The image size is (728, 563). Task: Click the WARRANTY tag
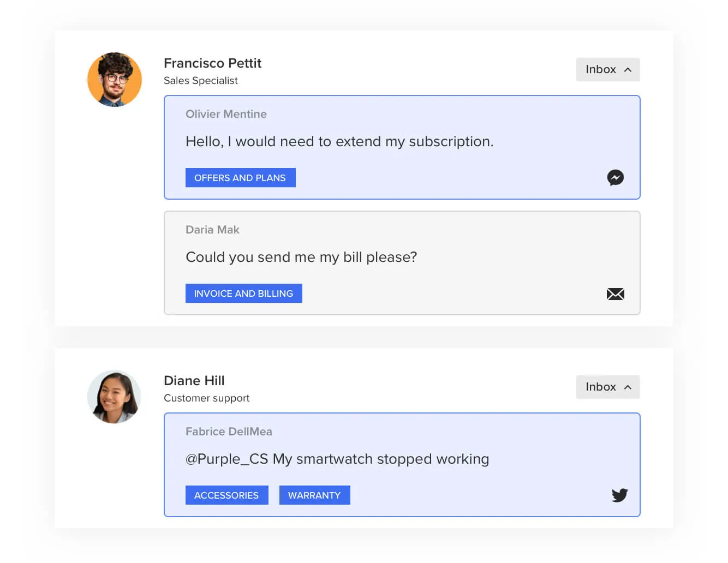314,495
